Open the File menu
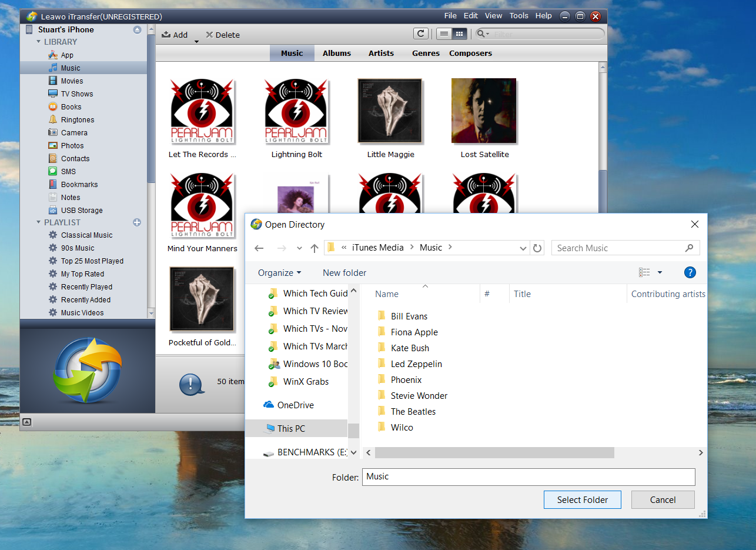The width and height of the screenshot is (756, 550). [450, 16]
